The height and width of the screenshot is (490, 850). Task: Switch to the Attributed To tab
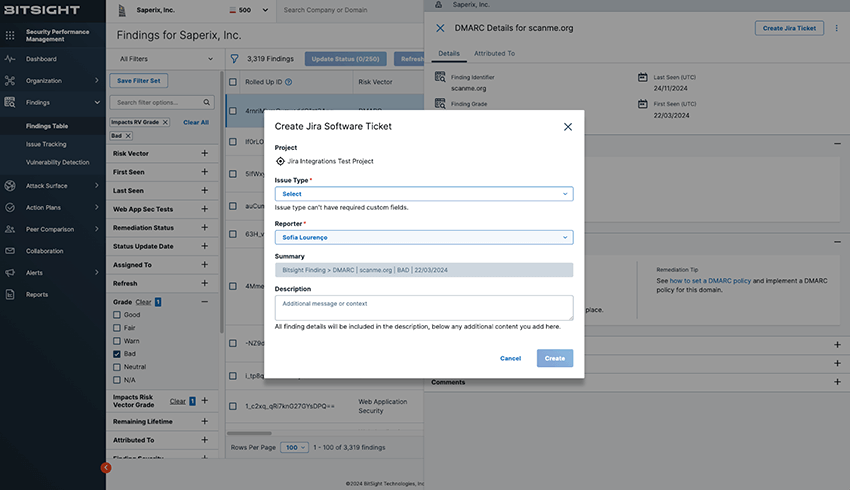(x=494, y=53)
